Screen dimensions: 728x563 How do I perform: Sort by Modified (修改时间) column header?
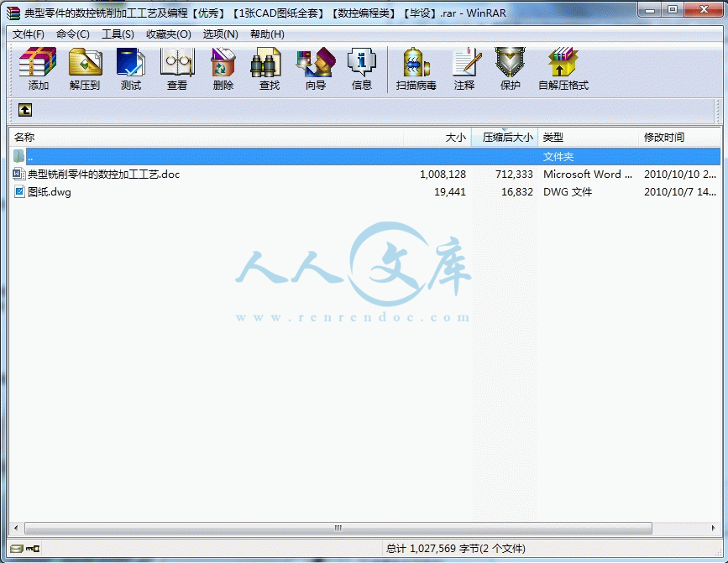pyautogui.click(x=679, y=138)
